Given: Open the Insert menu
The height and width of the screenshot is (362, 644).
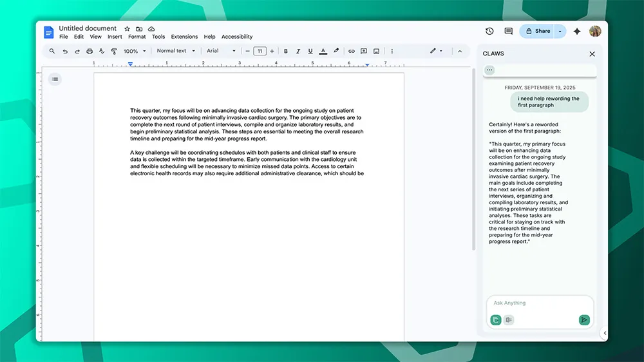Looking at the screenshot, I should (x=115, y=37).
